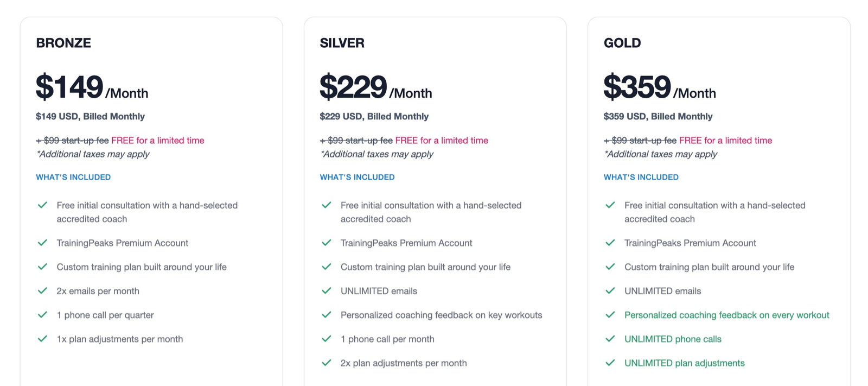Click checkmark next to "1 phone call per quarter"
868x386 pixels.
pyautogui.click(x=42, y=315)
